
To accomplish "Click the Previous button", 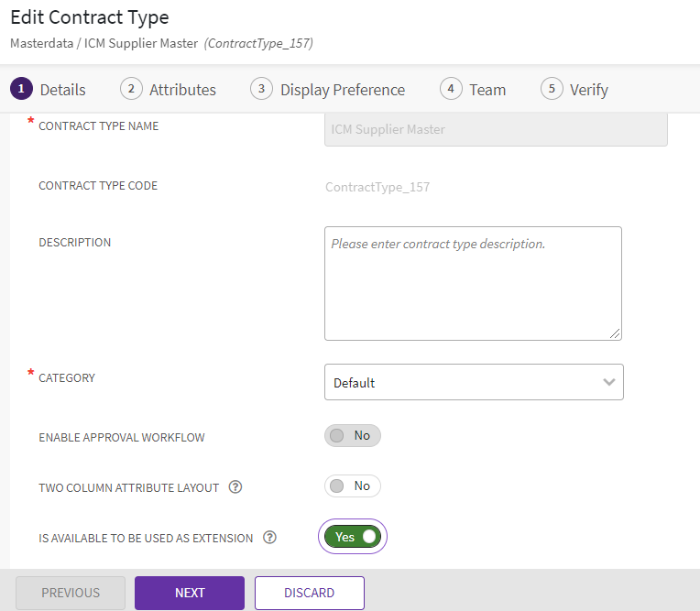I will (x=71, y=593).
